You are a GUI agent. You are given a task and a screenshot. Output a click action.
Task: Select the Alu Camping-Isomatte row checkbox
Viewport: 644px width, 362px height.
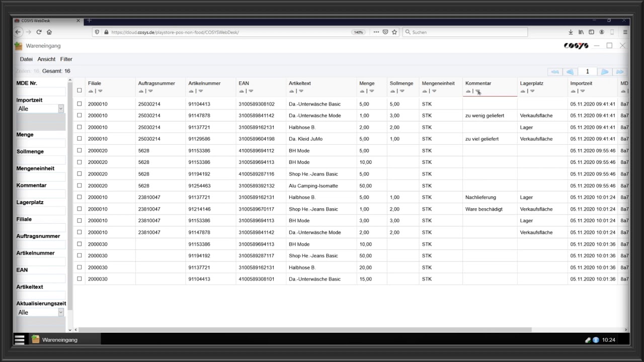click(79, 186)
